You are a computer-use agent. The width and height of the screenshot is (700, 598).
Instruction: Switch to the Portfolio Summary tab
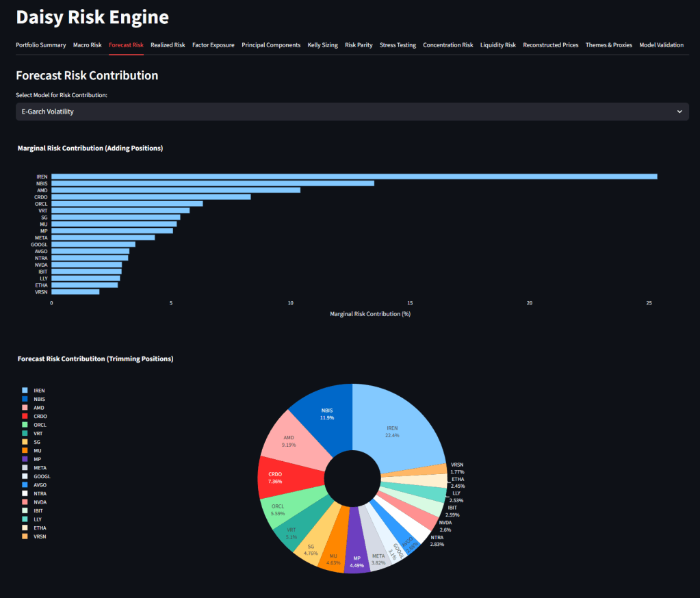(x=41, y=45)
